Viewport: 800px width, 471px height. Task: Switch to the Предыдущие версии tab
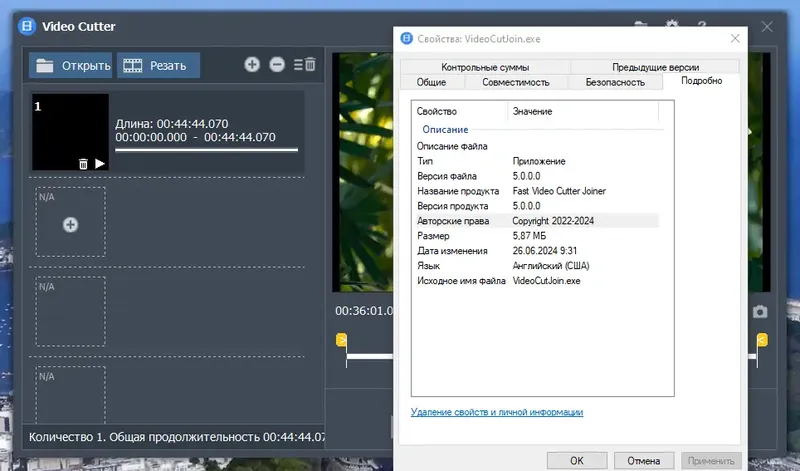click(655, 67)
